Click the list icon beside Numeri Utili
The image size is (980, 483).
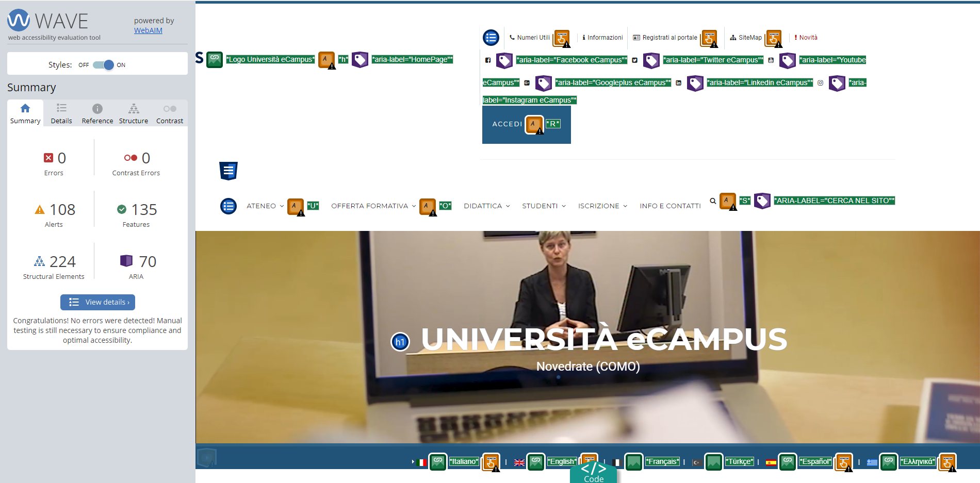click(x=491, y=38)
